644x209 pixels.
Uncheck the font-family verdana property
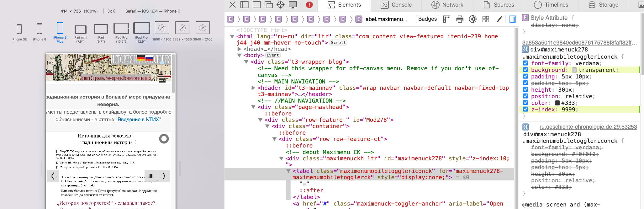pos(525,63)
